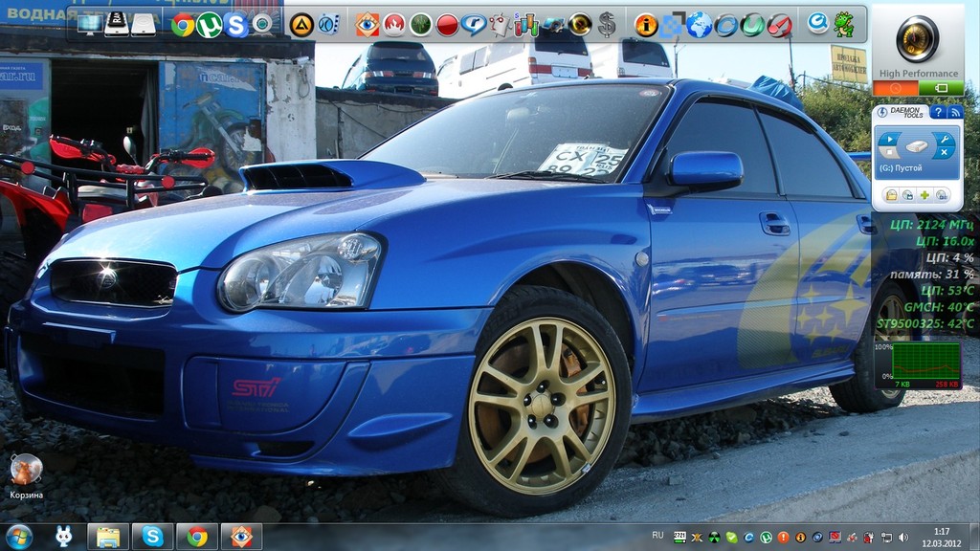Open uTorrent from the top dock
980x551 pixels.
coord(210,25)
